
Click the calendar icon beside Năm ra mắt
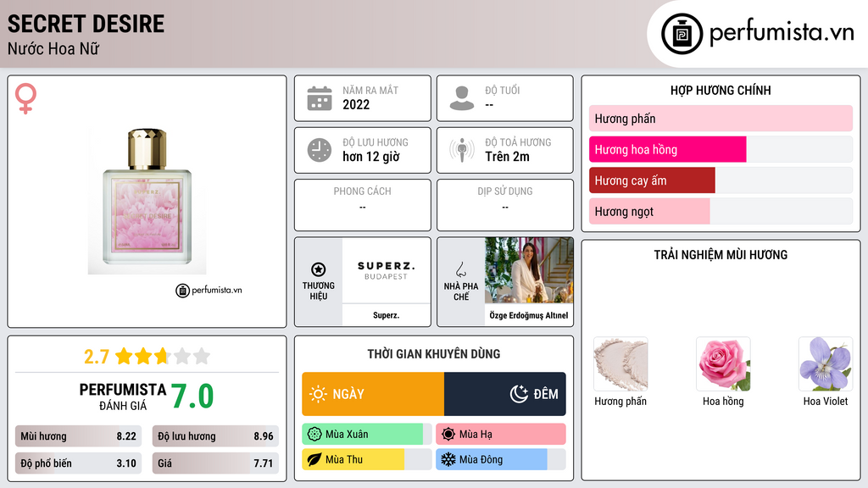[320, 98]
